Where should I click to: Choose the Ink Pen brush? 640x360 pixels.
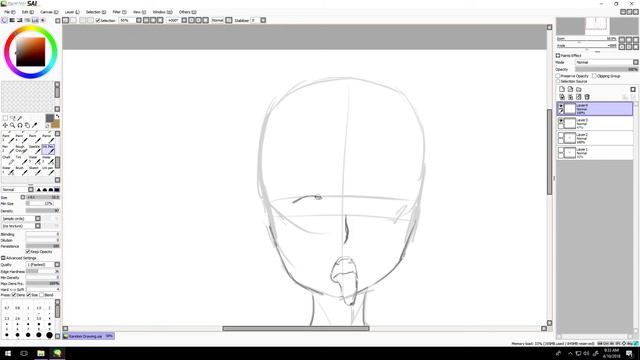48,149
